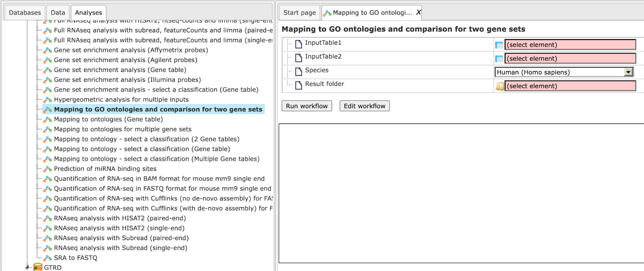Select Mapping to ontology - classification (Gene table)

pyautogui.click(x=142, y=149)
